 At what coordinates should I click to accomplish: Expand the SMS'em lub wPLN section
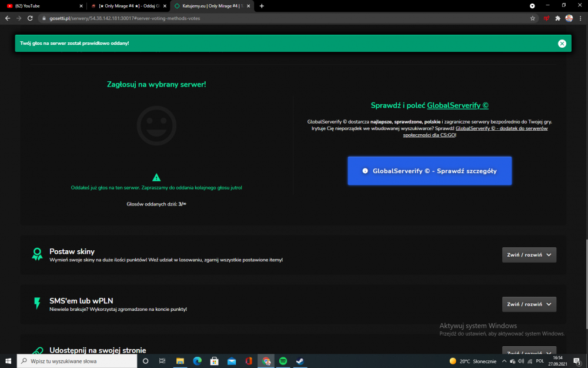click(x=529, y=304)
